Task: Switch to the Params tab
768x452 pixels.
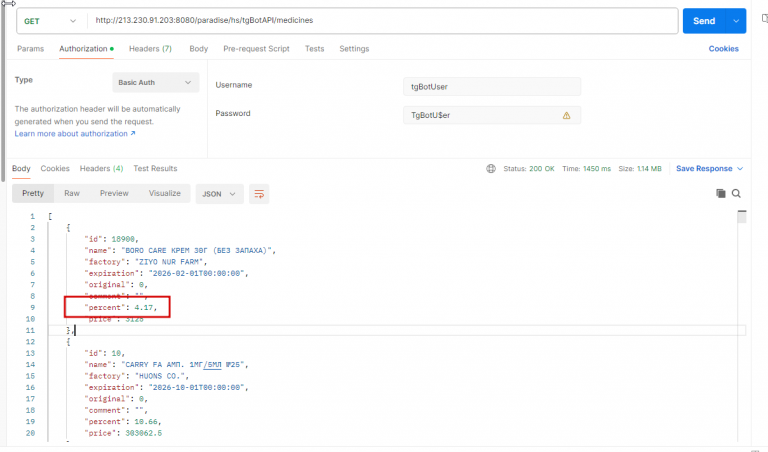Action: (30, 48)
